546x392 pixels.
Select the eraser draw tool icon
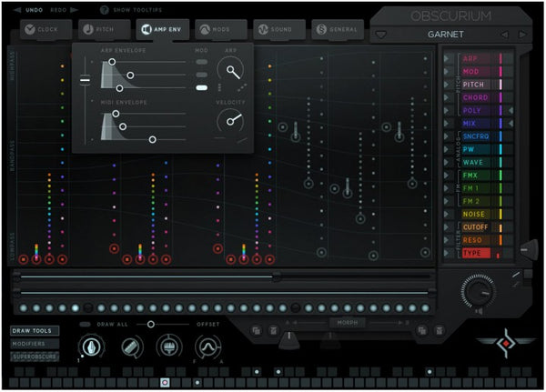130,347
